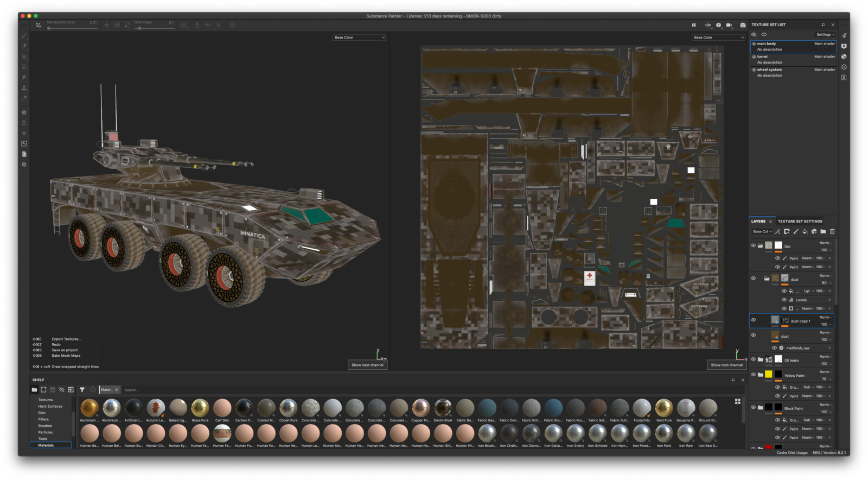Collapse the dust folder
Image resolution: width=868 pixels, height=480 pixels.
tap(767, 279)
